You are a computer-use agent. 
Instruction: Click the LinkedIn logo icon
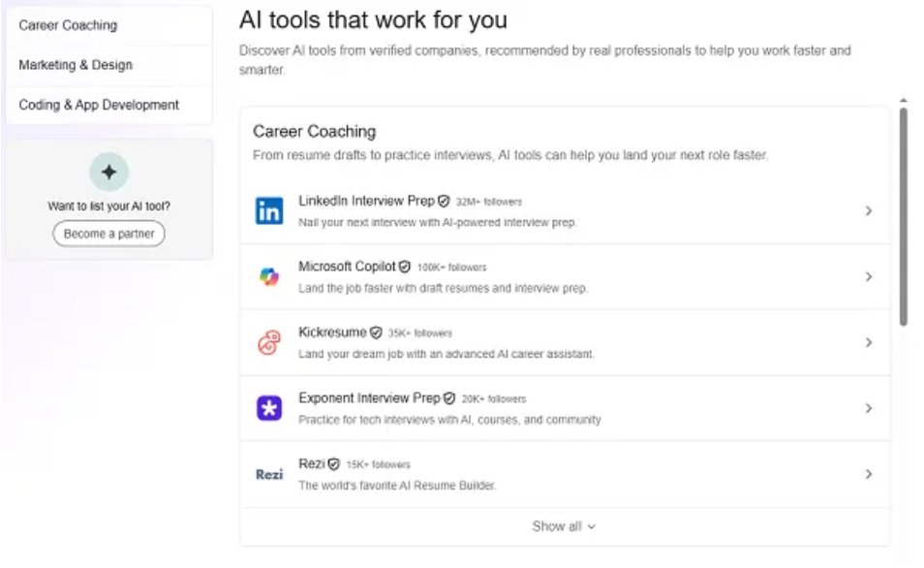(269, 210)
